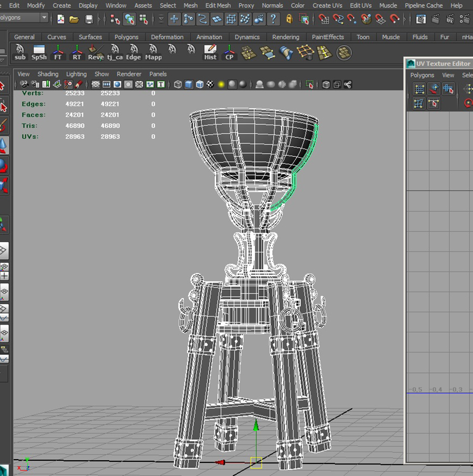
Task: Toggle the handles selection mask (plus icon)
Action: point(174,19)
